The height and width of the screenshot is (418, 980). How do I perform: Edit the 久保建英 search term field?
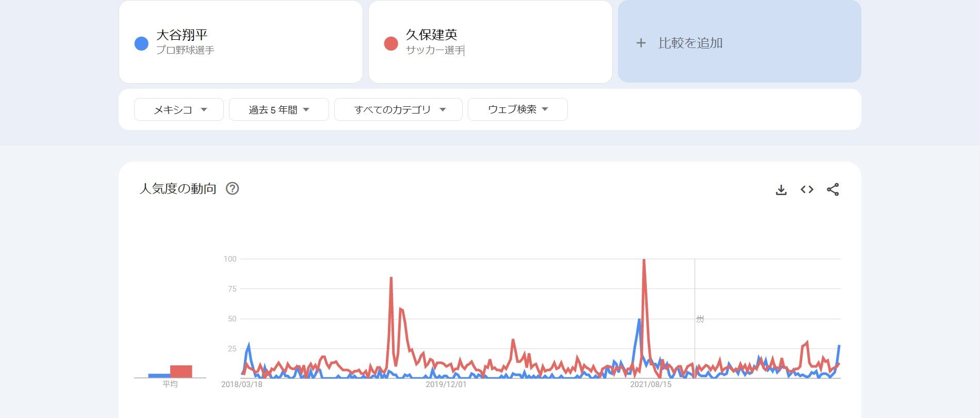(431, 35)
